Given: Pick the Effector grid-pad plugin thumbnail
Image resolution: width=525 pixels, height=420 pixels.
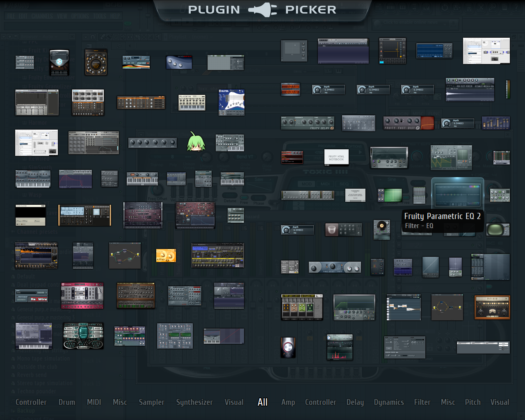Looking at the screenshot, I should (x=393, y=51).
